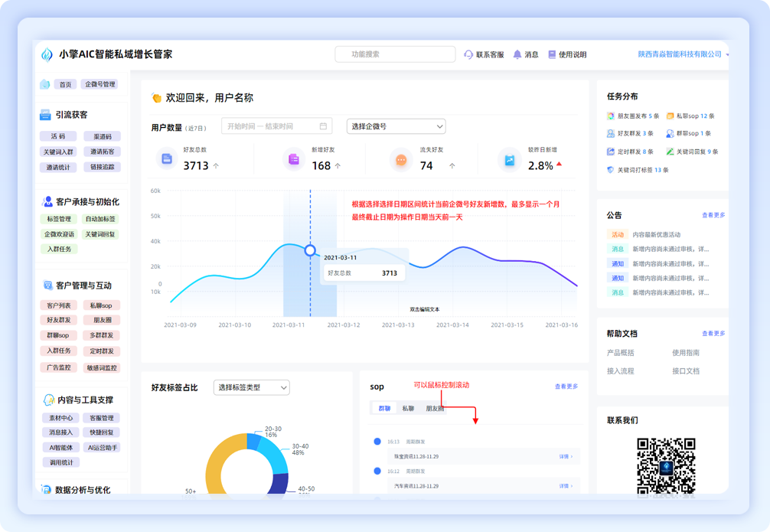
Task: Click the 使用说明 book icon
Action: [552, 54]
